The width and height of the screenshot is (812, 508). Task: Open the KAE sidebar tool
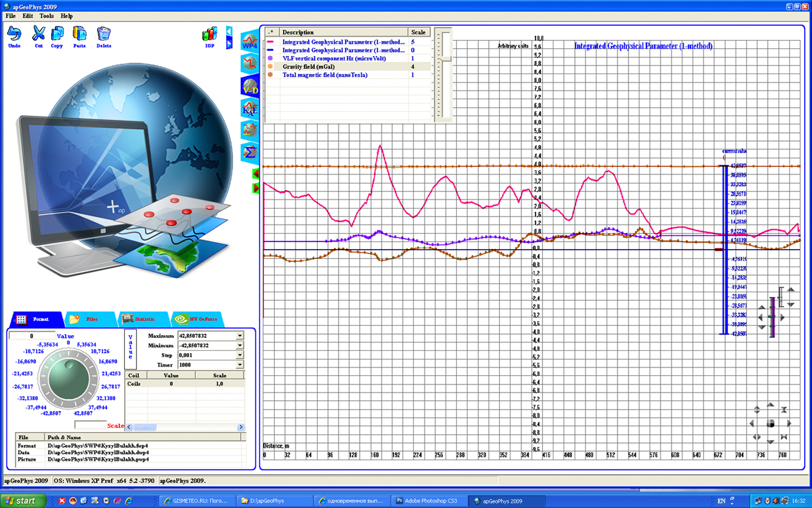click(250, 108)
